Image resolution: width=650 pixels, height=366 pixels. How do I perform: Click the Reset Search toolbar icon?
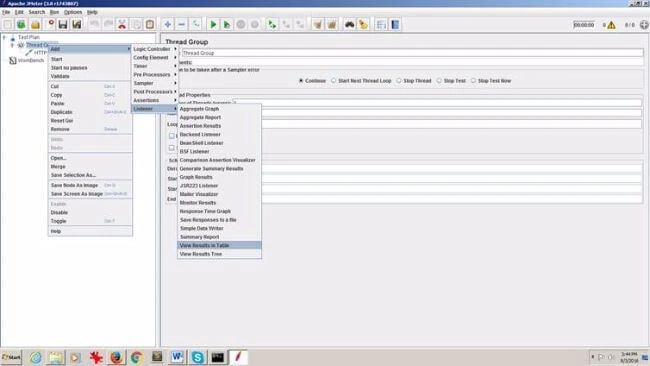point(364,24)
